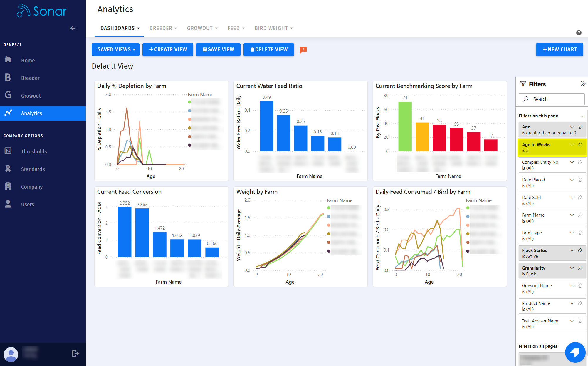Expand the Granularity filter chevron
Screen dimensions: 588x366
point(572,268)
